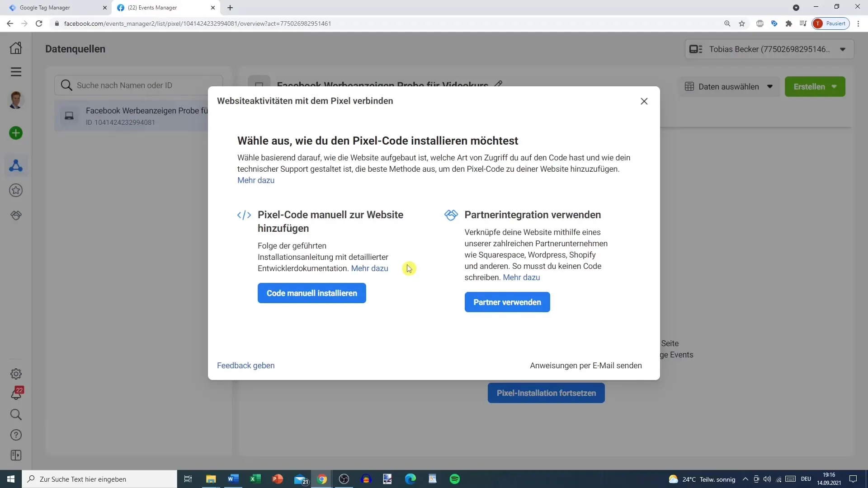
Task: Click Code manuell installieren button
Action: pos(312,293)
